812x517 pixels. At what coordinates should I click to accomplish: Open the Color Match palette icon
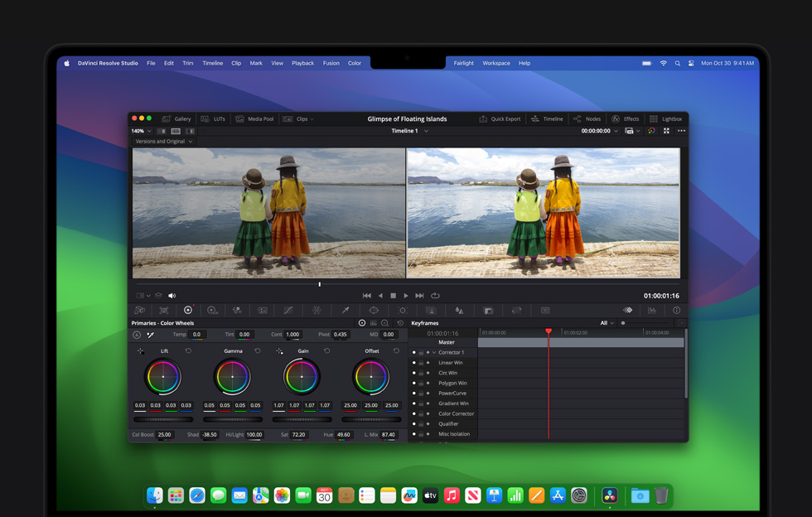tap(164, 311)
